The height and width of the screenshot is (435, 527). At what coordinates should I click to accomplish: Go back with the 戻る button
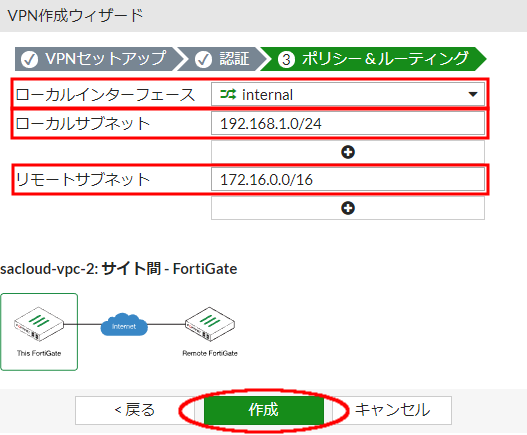(134, 410)
